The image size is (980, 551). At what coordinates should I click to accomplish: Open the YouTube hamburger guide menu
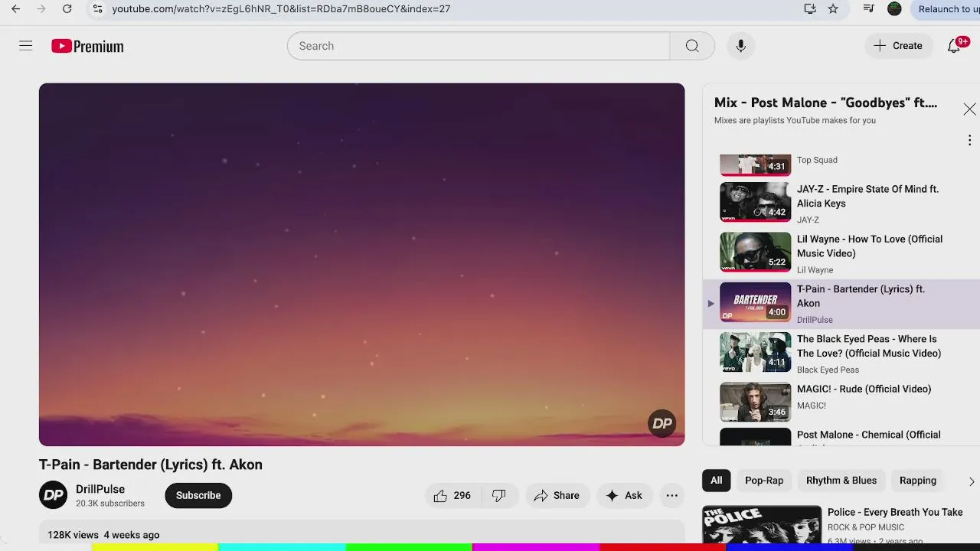[x=26, y=46]
